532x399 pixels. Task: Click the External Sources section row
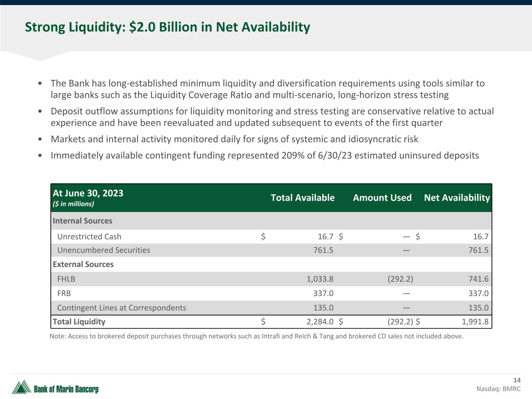(83, 264)
